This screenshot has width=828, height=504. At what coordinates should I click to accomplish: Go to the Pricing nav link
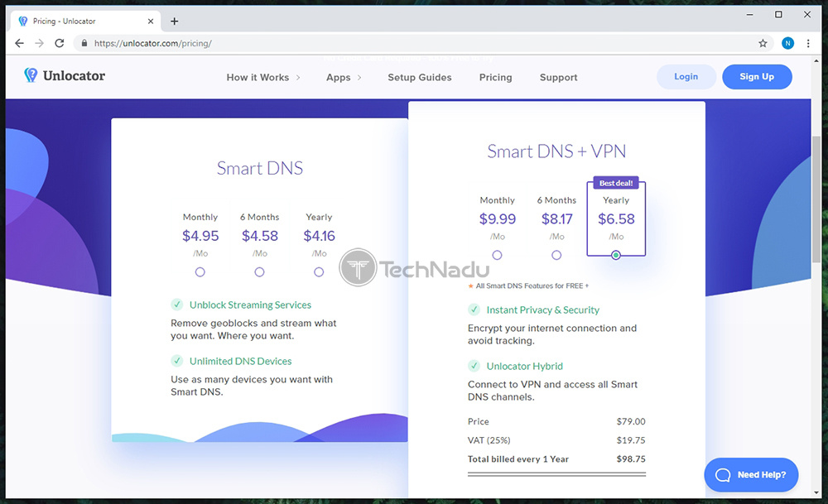coord(496,78)
